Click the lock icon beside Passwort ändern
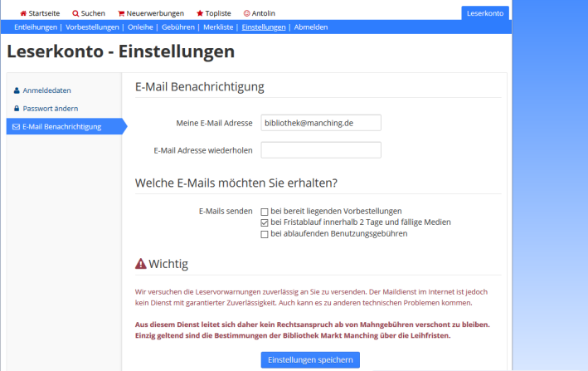Screen dimensions: 588x371 click(17, 109)
